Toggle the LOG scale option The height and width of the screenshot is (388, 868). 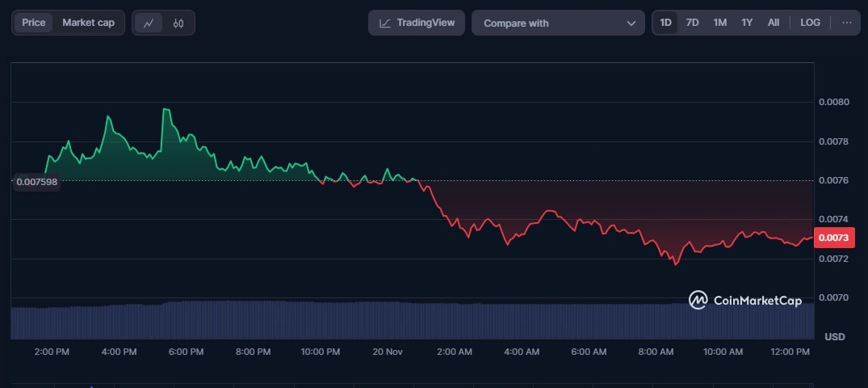(x=810, y=23)
